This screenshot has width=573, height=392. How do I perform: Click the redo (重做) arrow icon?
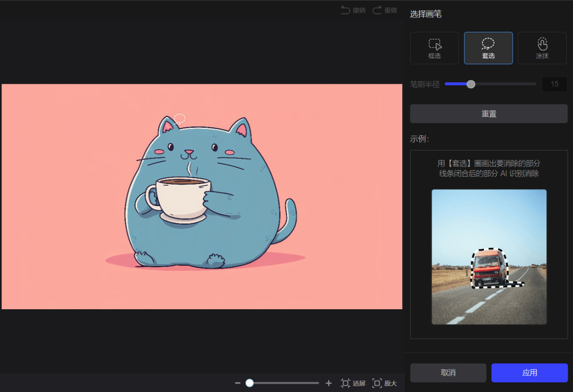pos(377,10)
